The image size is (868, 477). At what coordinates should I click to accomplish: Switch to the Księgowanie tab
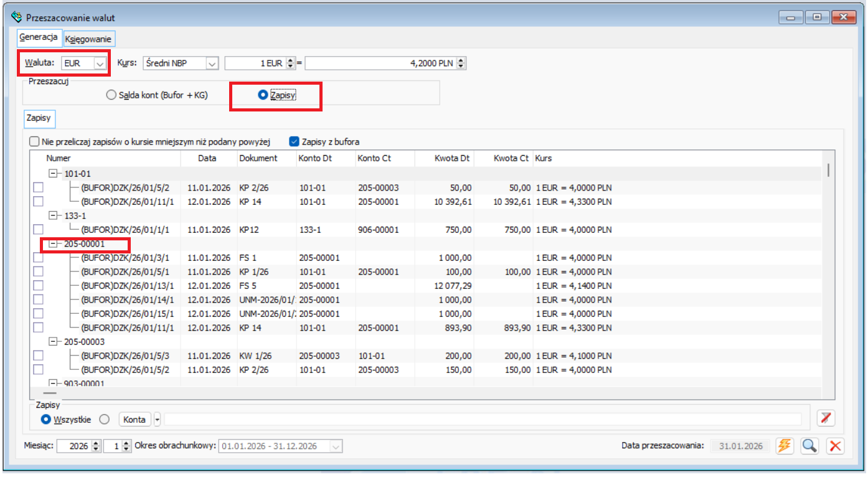click(88, 39)
